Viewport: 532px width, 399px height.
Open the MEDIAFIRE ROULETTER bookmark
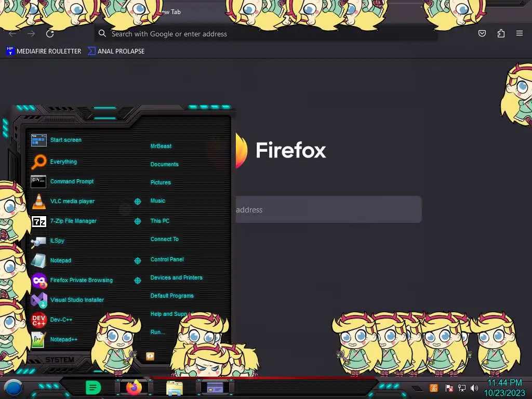point(44,51)
